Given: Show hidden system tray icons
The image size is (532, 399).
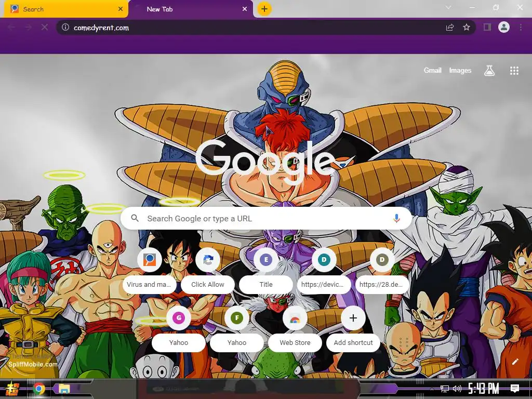Looking at the screenshot, I should pyautogui.click(x=432, y=389).
